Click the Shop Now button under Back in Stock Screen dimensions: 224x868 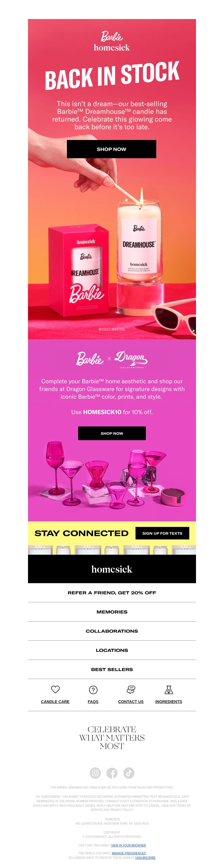click(x=111, y=149)
